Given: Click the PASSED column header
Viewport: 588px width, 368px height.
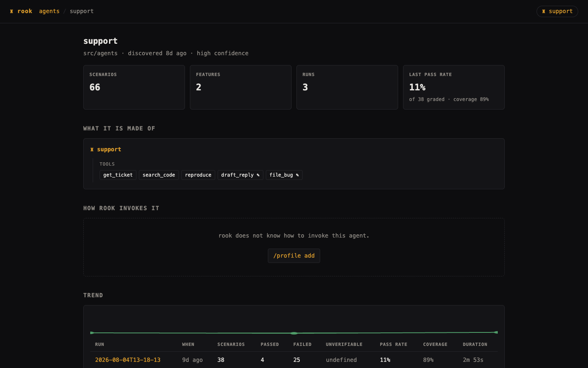Looking at the screenshot, I should [x=270, y=344].
